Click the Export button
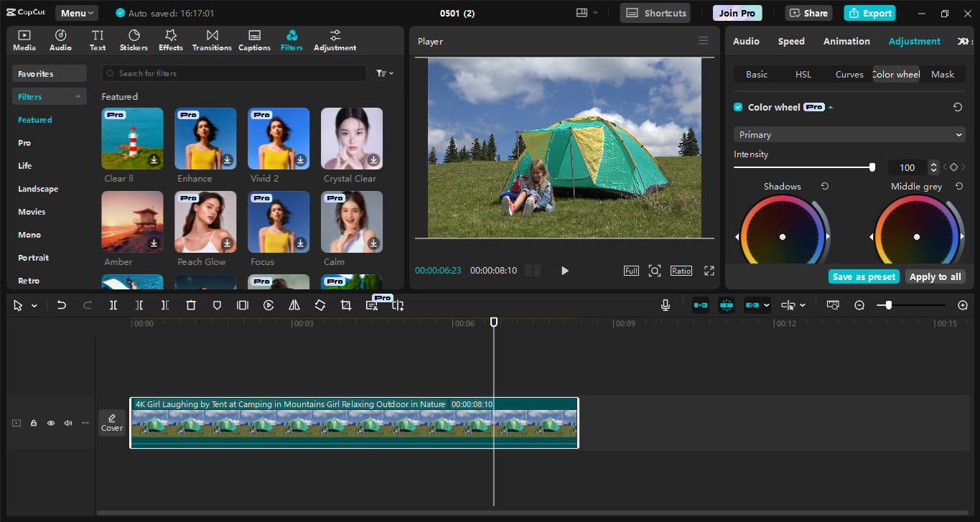The width and height of the screenshot is (980, 522). coord(869,12)
